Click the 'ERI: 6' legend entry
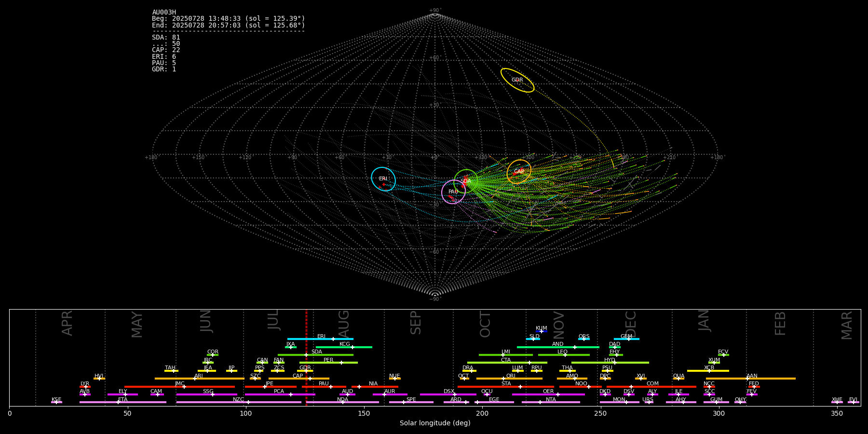Screen dimensions: 868x434 point(164,56)
